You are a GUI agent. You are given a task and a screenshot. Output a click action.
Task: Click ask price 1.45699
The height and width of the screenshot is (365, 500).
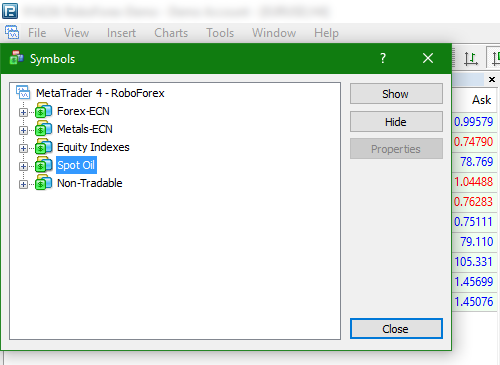pyautogui.click(x=473, y=282)
